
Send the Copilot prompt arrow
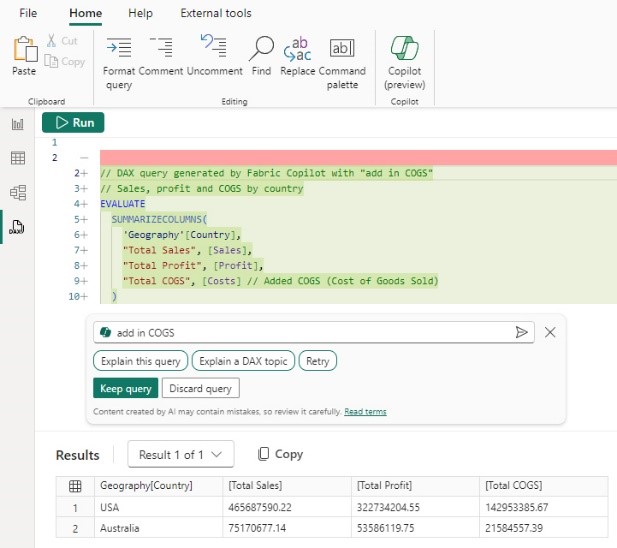point(521,332)
